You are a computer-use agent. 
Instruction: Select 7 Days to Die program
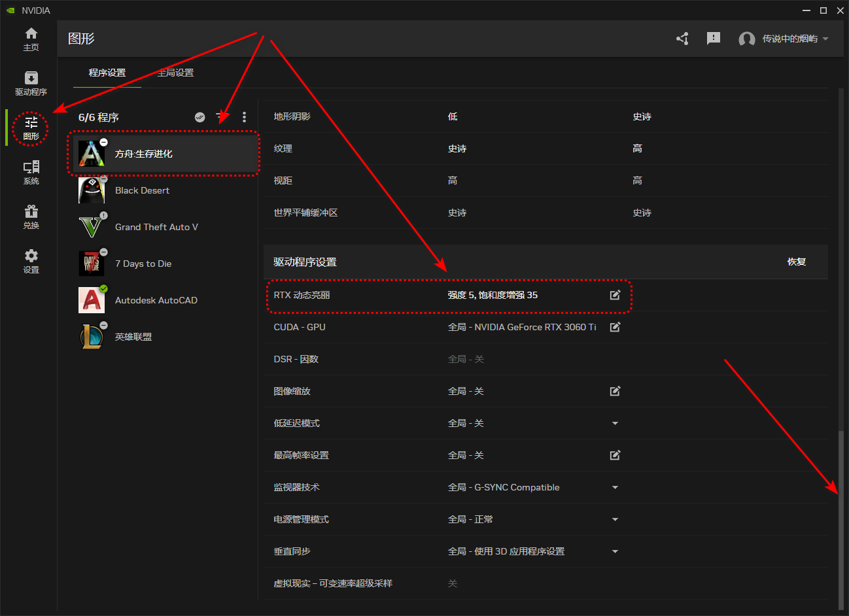[164, 264]
